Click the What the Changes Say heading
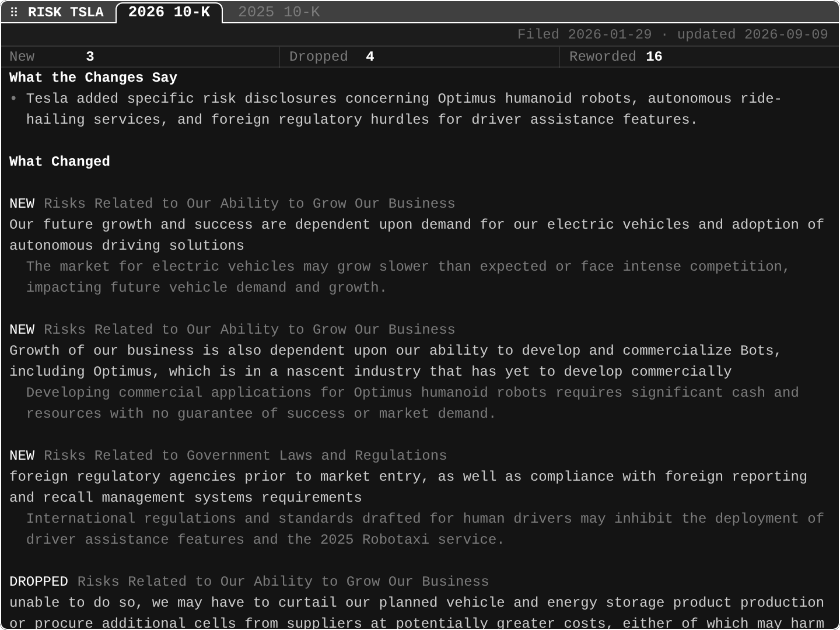840x630 pixels. [x=93, y=78]
